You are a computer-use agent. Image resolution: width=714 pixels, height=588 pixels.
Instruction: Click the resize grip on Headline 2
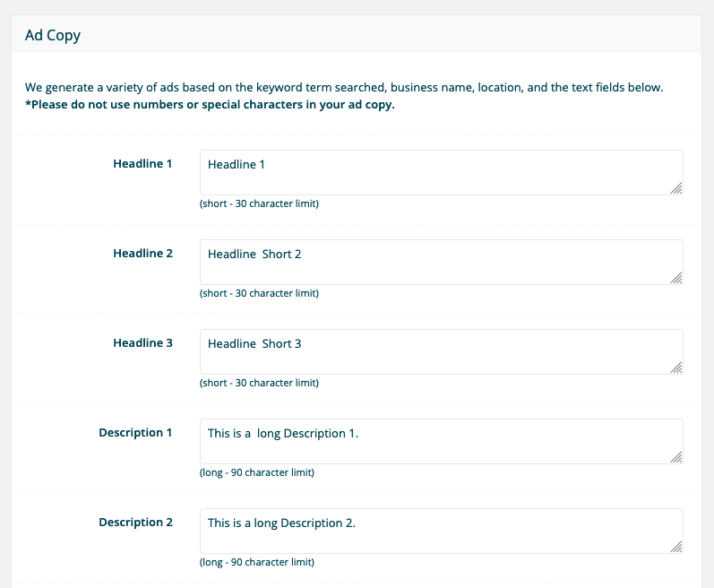tap(676, 278)
